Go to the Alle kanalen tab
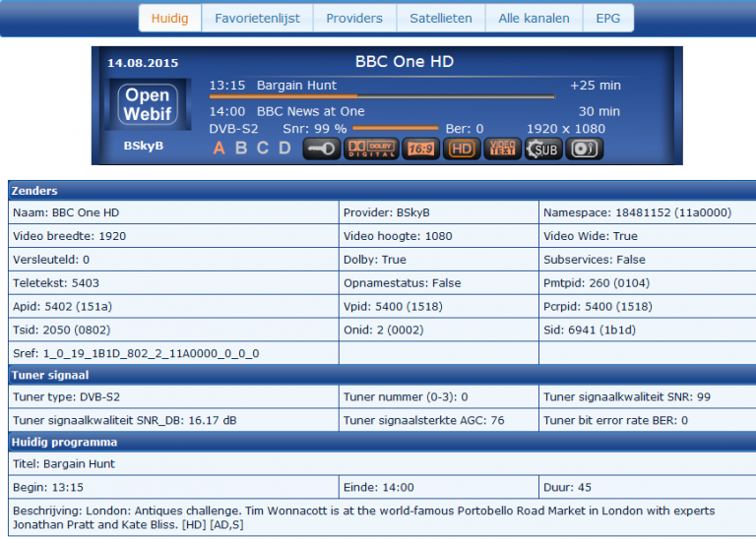Screen dimensions: 756x539 534,18
